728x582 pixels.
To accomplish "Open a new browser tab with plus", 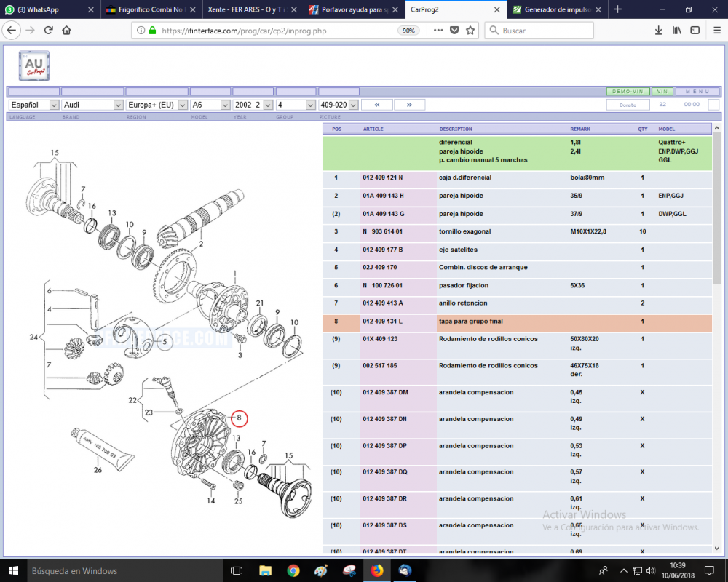I will (x=617, y=9).
